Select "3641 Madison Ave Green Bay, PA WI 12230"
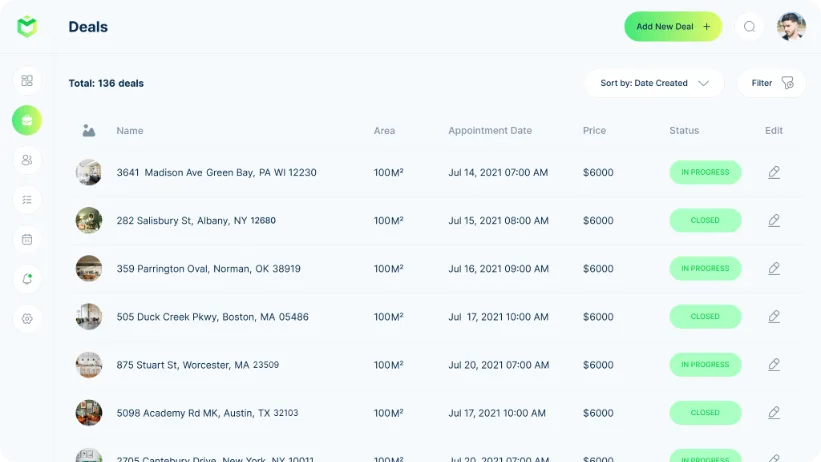 coord(216,172)
